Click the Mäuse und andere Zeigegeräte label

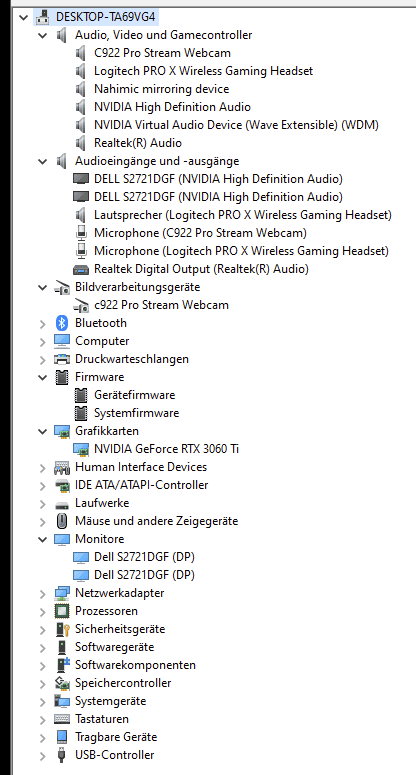pos(157,521)
